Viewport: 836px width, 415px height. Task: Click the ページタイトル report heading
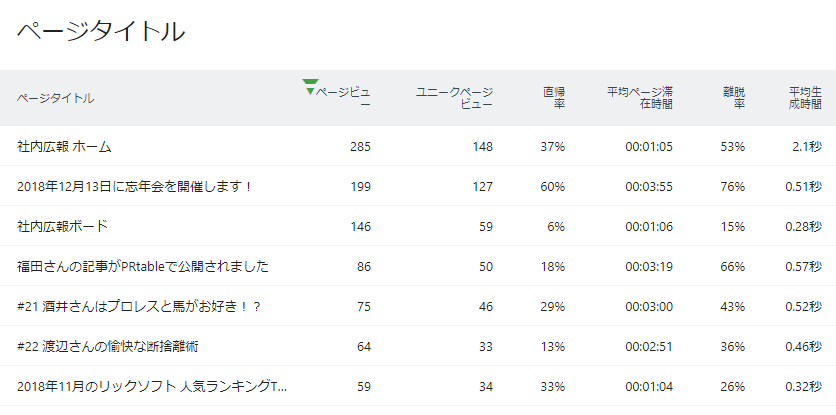coord(101,31)
